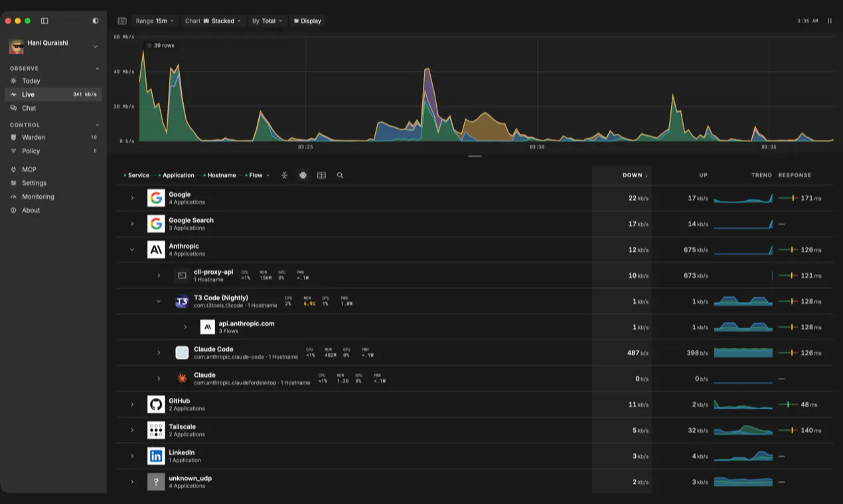This screenshot has height=504, width=843.
Task: Open the Warden section
Action: (53, 137)
